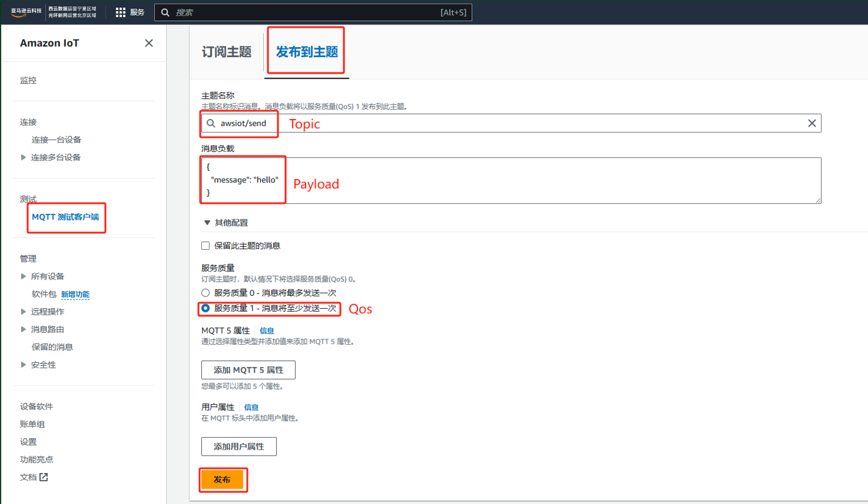Open 信息 link beside 用户属性
868x504 pixels.
[x=252, y=407]
